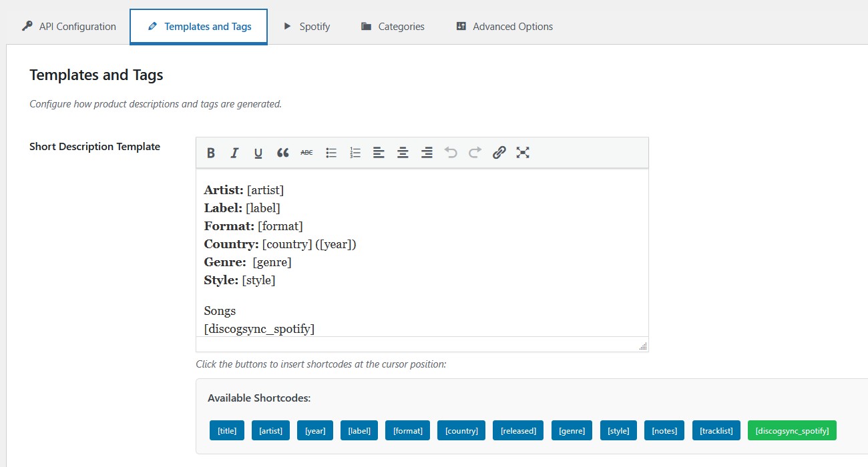Enter fullscreen editor mode
This screenshot has height=467, width=868.
click(x=523, y=153)
